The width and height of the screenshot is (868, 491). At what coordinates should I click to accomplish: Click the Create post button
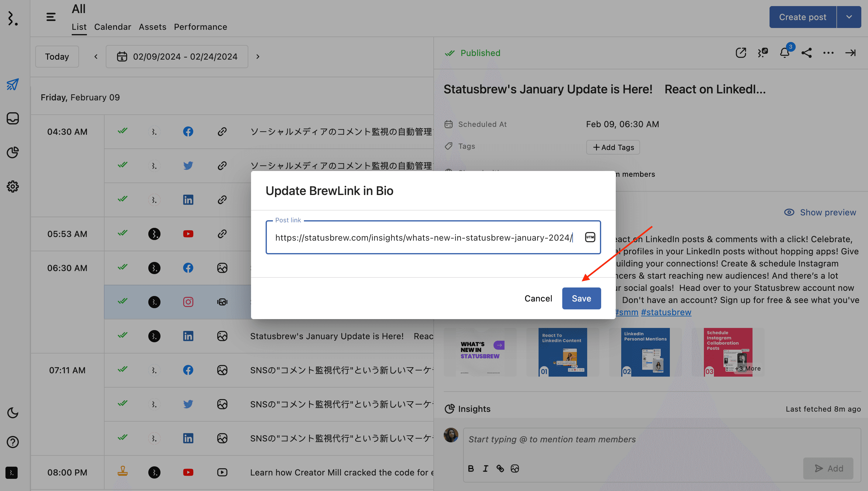[803, 17]
